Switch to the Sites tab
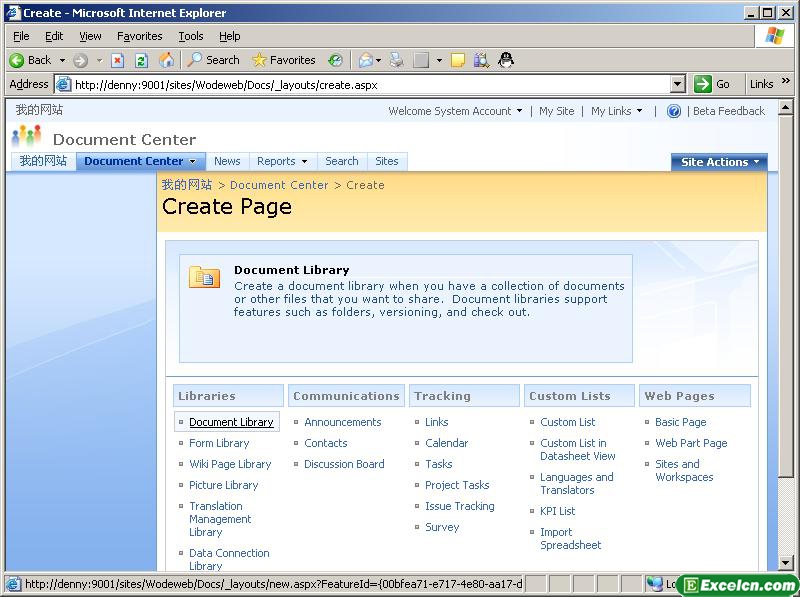800x597 pixels. pos(387,161)
